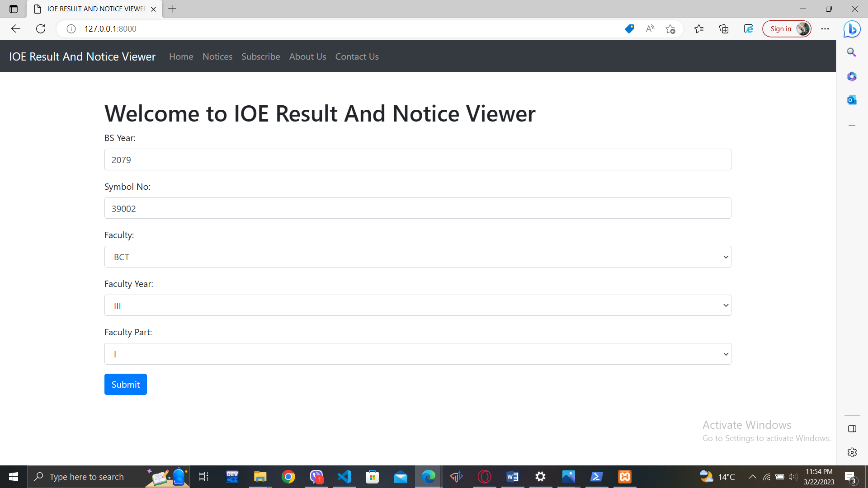Open the notification center
Image resolution: width=868 pixels, height=488 pixels.
point(850,477)
